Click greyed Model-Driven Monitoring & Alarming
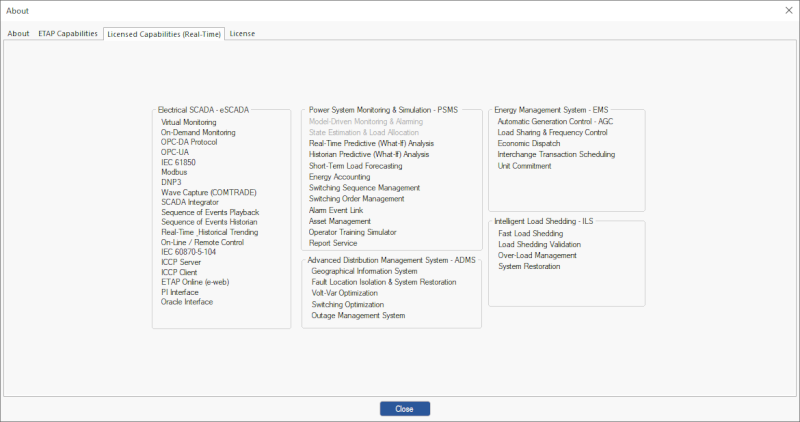Screen dimensions: 800x422 [x=366, y=121]
